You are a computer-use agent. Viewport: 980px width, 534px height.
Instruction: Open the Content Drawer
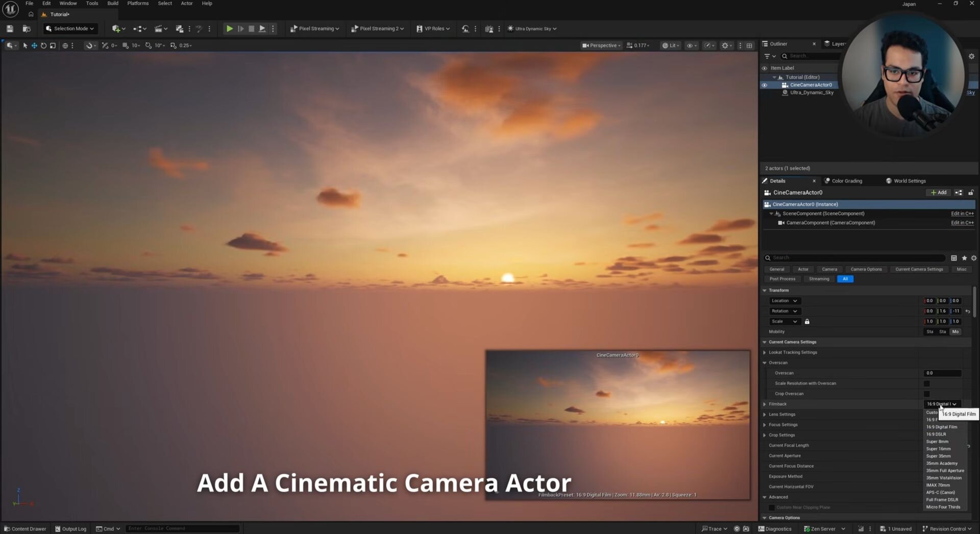click(25, 529)
